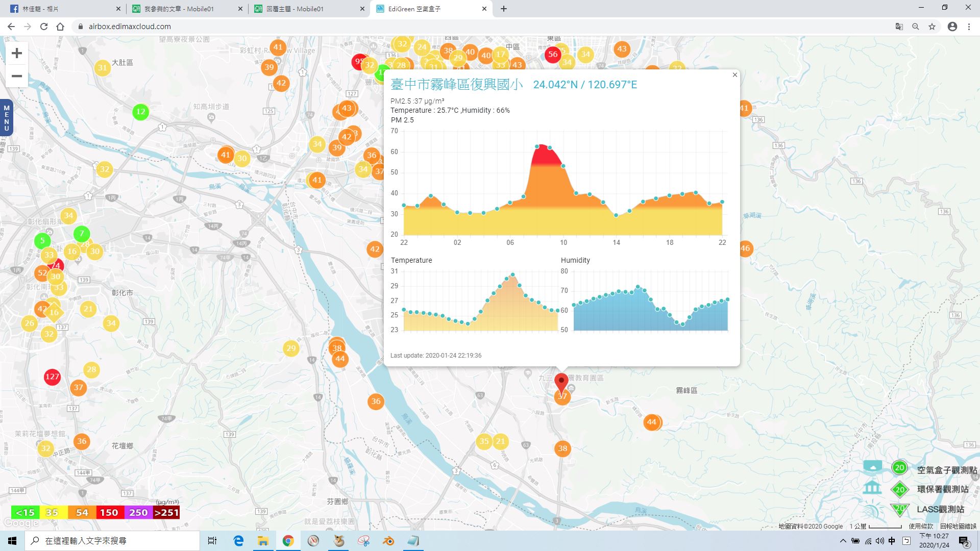Viewport: 980px width, 551px height.
Task: Open Task View on taskbar
Action: (x=212, y=541)
